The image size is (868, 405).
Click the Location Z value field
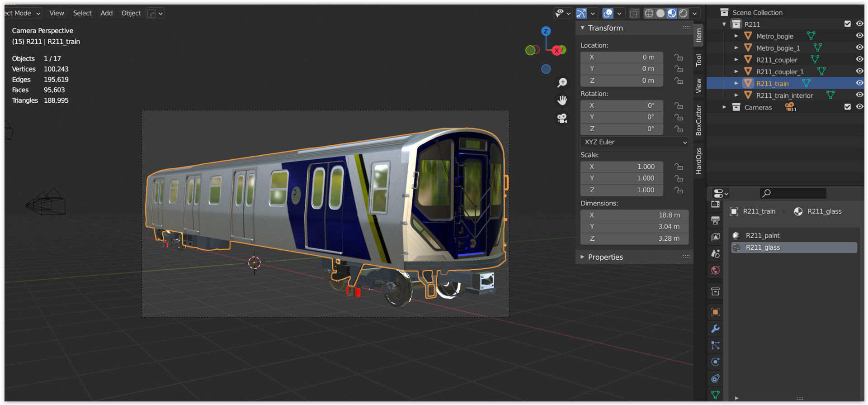(622, 81)
